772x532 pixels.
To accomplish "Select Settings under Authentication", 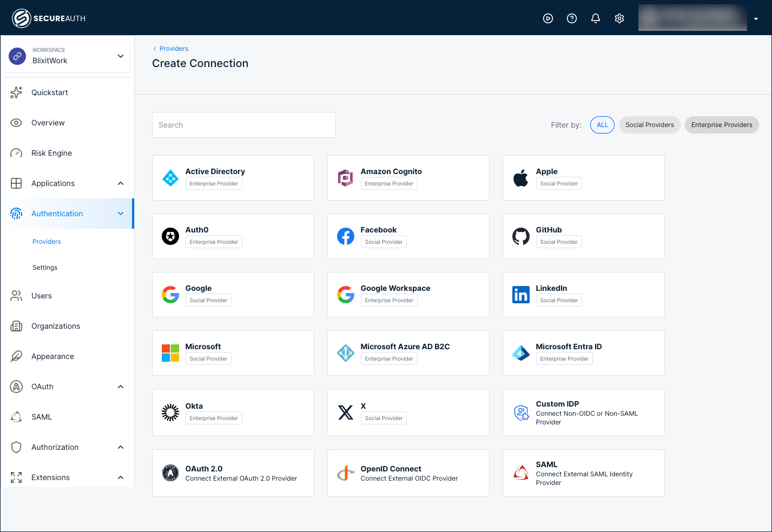I will (45, 268).
